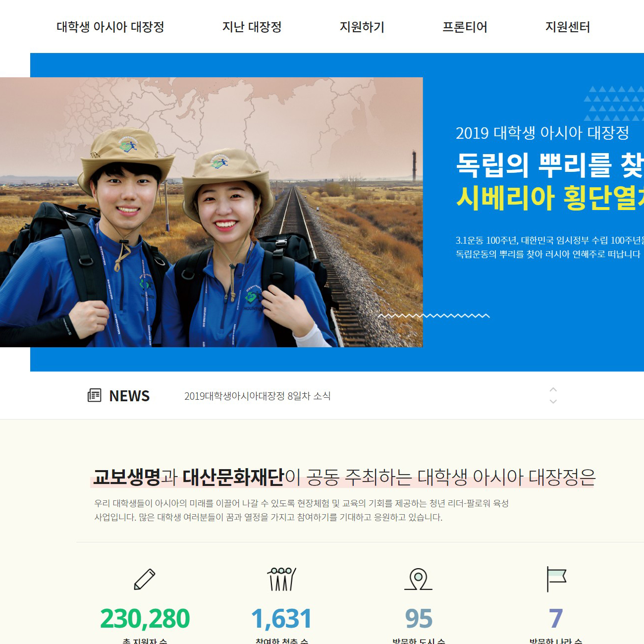The height and width of the screenshot is (644, 644).
Task: Click the NEWS section label
Action: point(129,396)
